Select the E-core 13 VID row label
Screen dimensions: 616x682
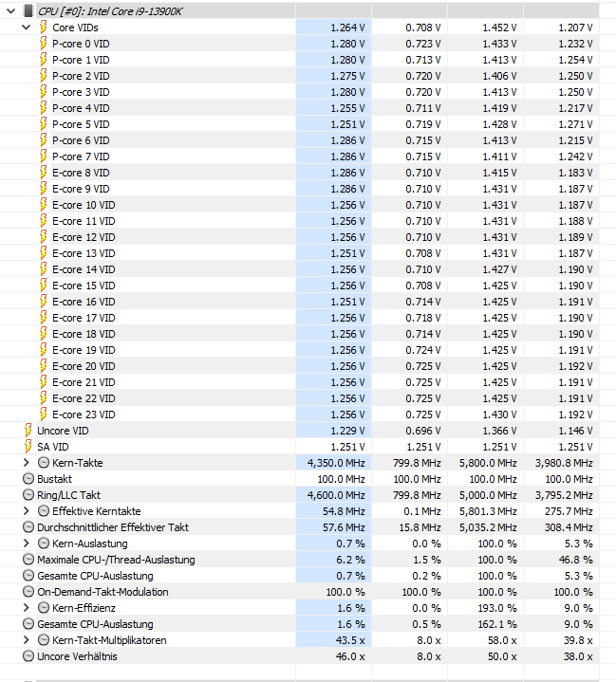84,253
